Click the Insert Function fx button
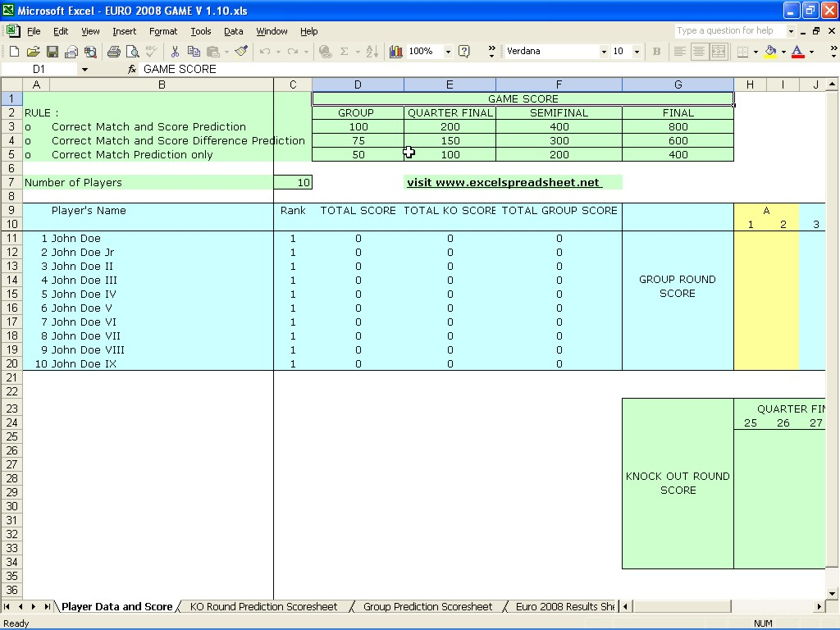 pyautogui.click(x=132, y=70)
